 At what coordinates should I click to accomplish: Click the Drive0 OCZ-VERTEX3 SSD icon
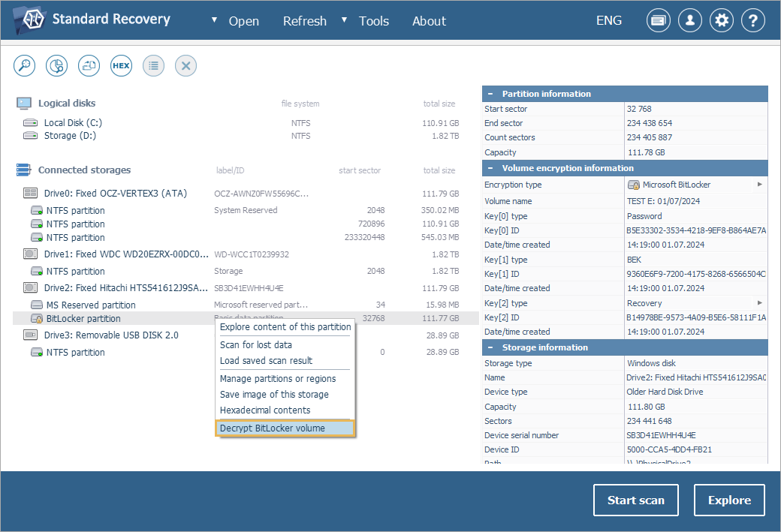30,193
